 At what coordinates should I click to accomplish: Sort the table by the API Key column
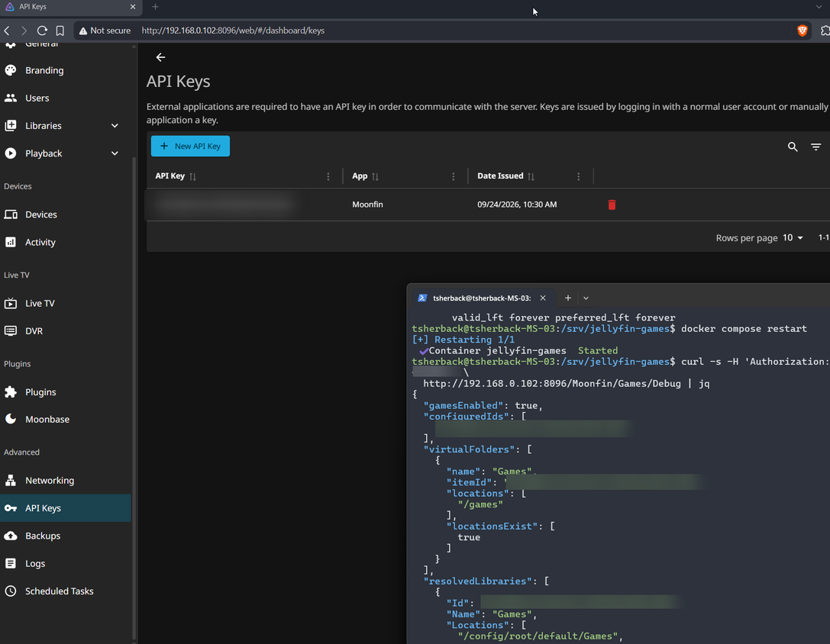tap(192, 176)
